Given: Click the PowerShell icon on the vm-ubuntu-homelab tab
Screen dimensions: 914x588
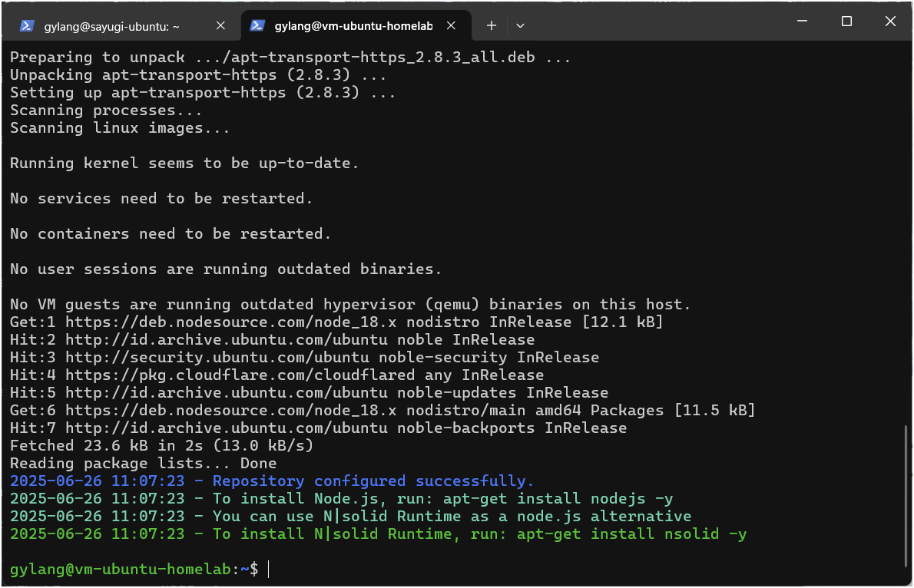Looking at the screenshot, I should point(258,25).
